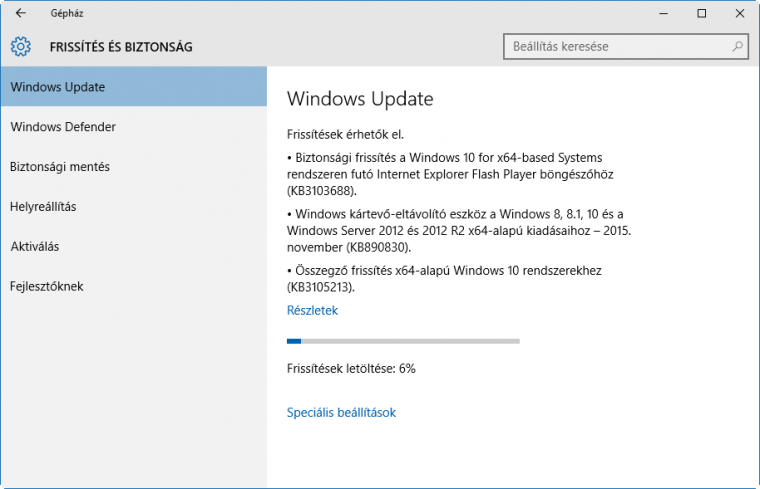Viewport: 760px width, 489px height.
Task: Click the Frissítések érhetők el text
Action: [x=345, y=134]
